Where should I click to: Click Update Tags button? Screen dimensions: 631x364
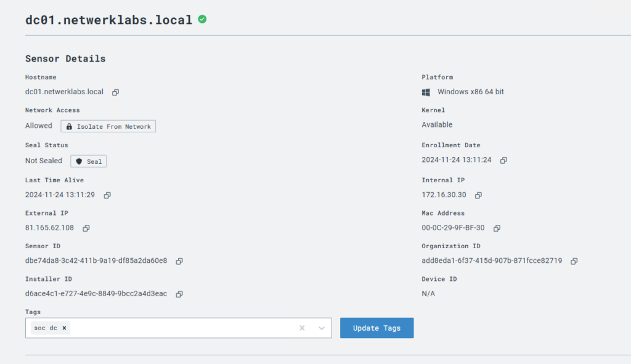point(377,328)
